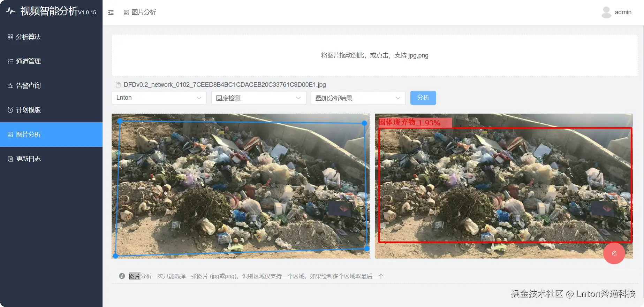
Task: Open 通道管理 menu item
Action: point(51,61)
